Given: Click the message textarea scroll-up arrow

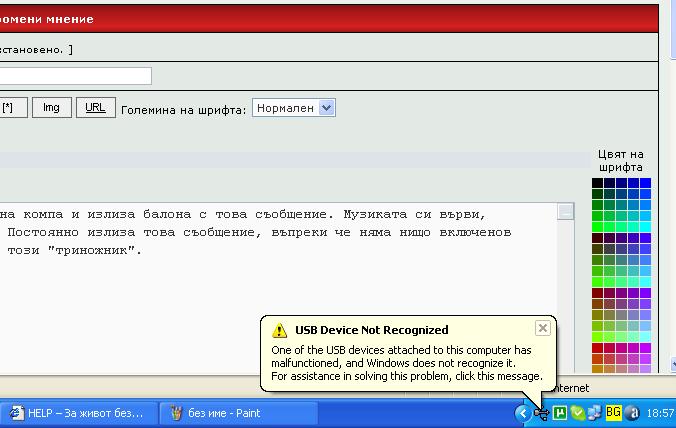Looking at the screenshot, I should pos(566,211).
